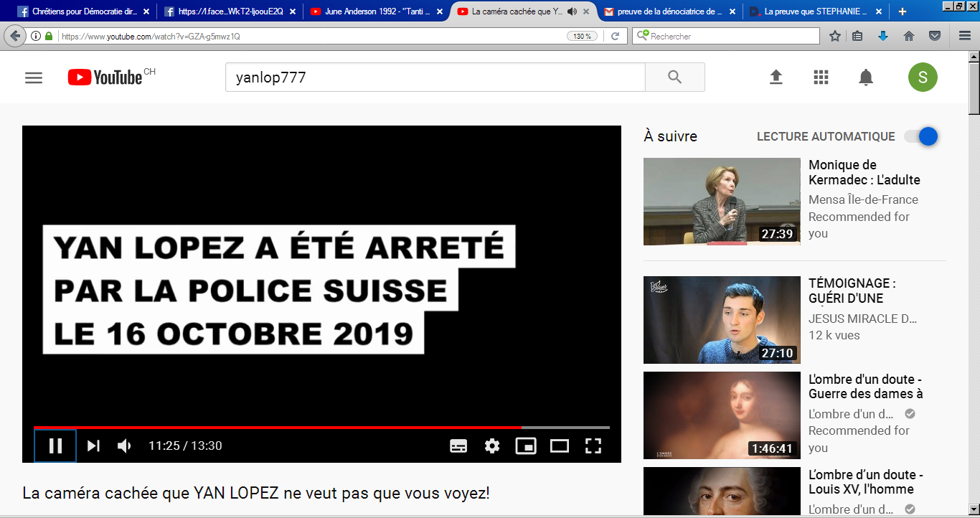Open the upload video icon
The height and width of the screenshot is (518, 980).
tap(776, 77)
